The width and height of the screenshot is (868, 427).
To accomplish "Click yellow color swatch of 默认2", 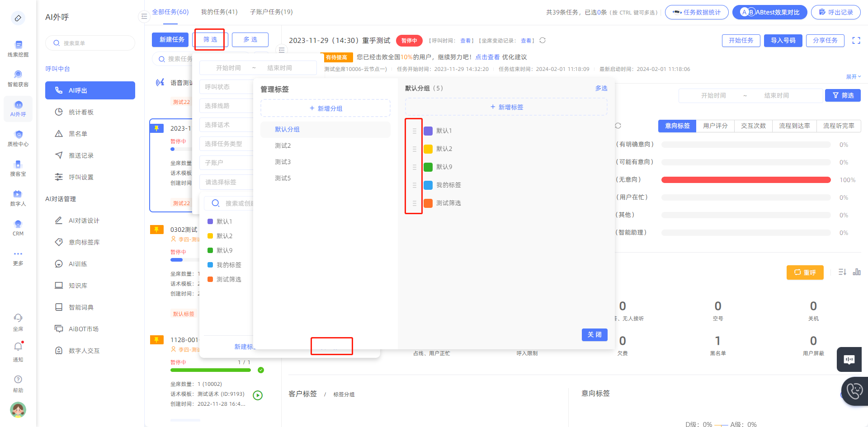I will tap(428, 149).
